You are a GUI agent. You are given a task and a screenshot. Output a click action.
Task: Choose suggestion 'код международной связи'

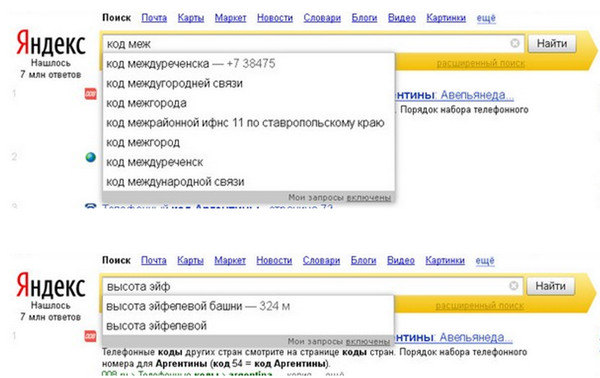pos(249,182)
